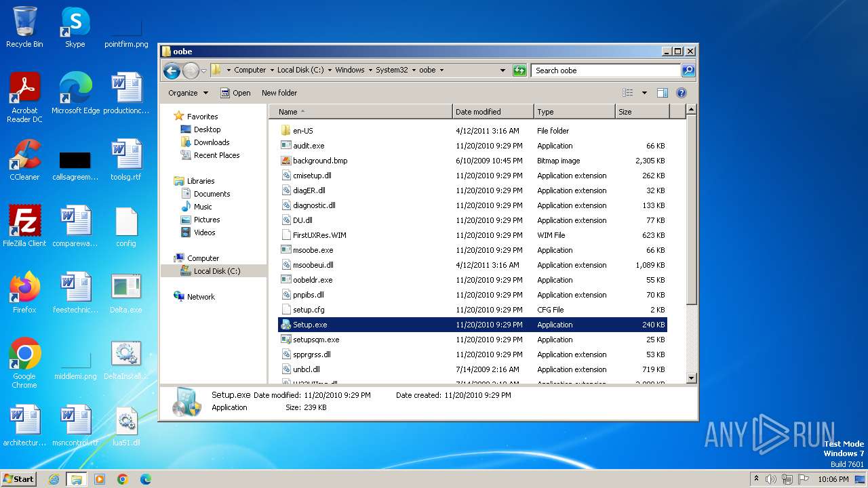The height and width of the screenshot is (488, 868).
Task: Select Downloads in Favorites
Action: pyautogui.click(x=212, y=142)
